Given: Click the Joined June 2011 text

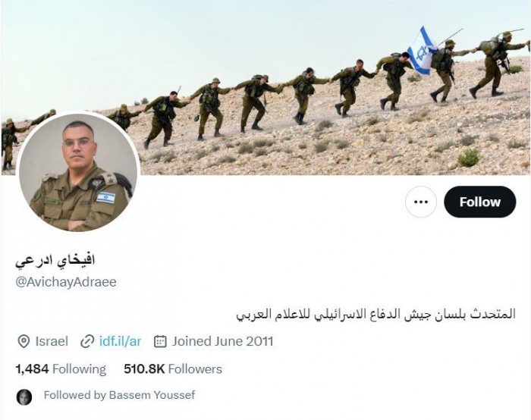Looking at the screenshot, I should click(222, 341).
